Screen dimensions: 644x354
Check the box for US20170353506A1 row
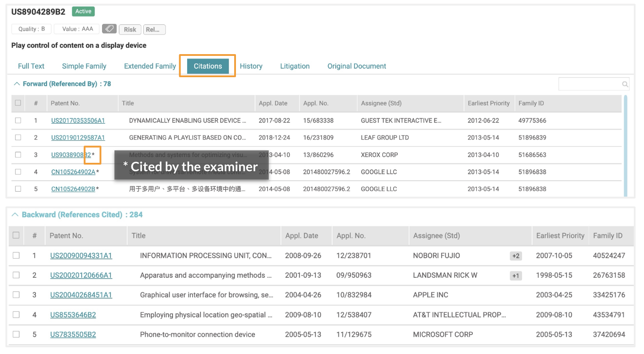point(18,120)
